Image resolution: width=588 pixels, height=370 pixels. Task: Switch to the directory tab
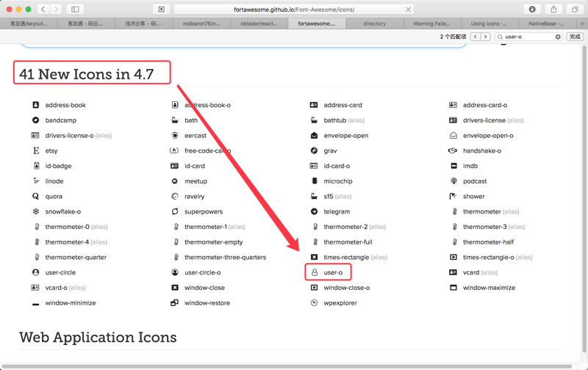[374, 23]
